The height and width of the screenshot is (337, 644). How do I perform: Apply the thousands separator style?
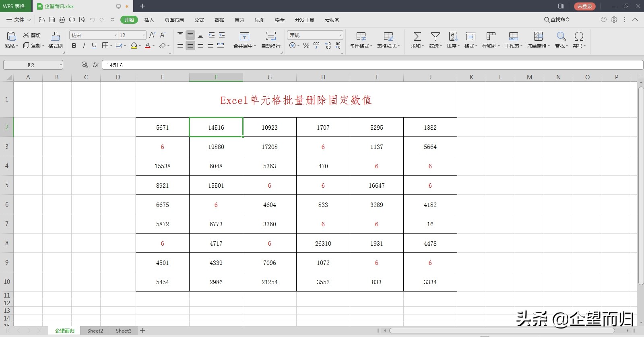click(x=316, y=46)
